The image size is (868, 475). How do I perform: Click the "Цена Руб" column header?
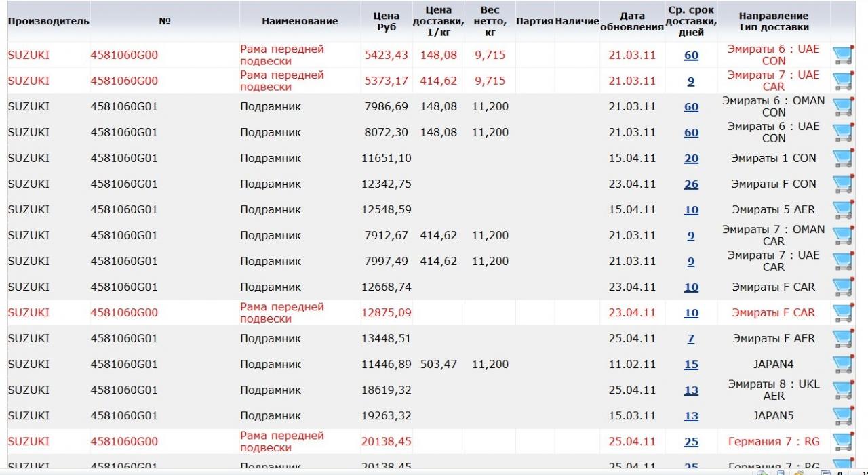[386, 21]
